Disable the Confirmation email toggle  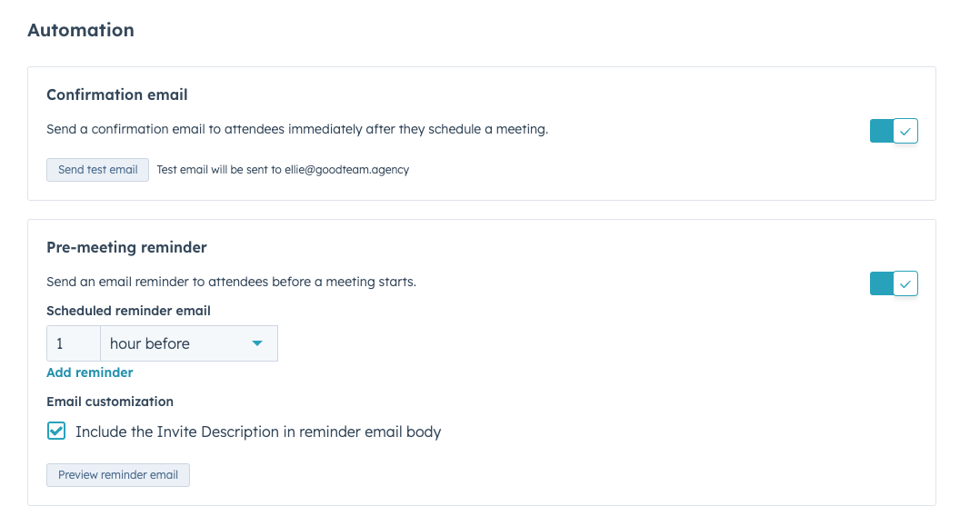(x=893, y=131)
